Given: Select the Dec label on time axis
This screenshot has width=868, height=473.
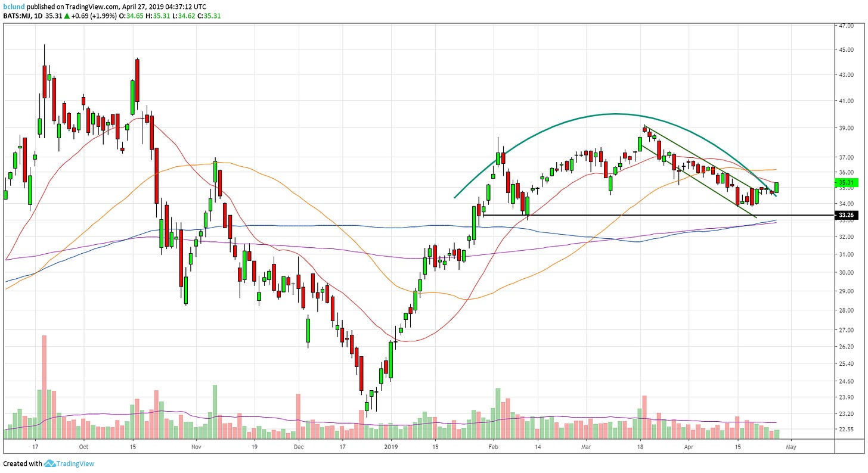Looking at the screenshot, I should pos(299,446).
